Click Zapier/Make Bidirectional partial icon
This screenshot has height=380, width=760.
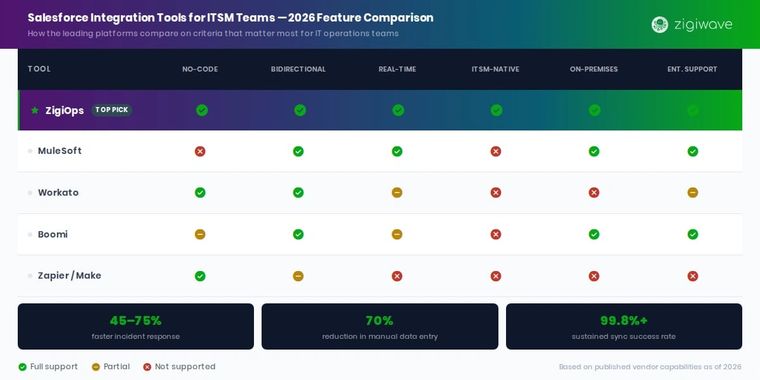(299, 276)
